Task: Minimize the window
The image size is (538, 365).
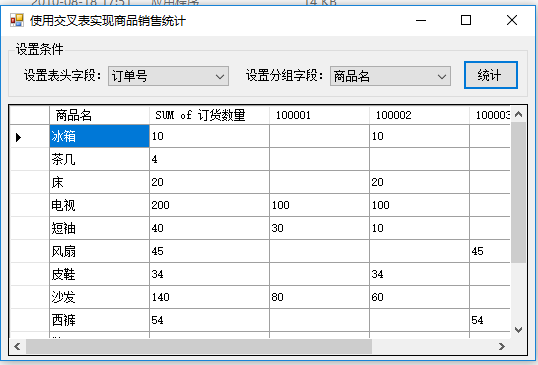Action: (421, 20)
